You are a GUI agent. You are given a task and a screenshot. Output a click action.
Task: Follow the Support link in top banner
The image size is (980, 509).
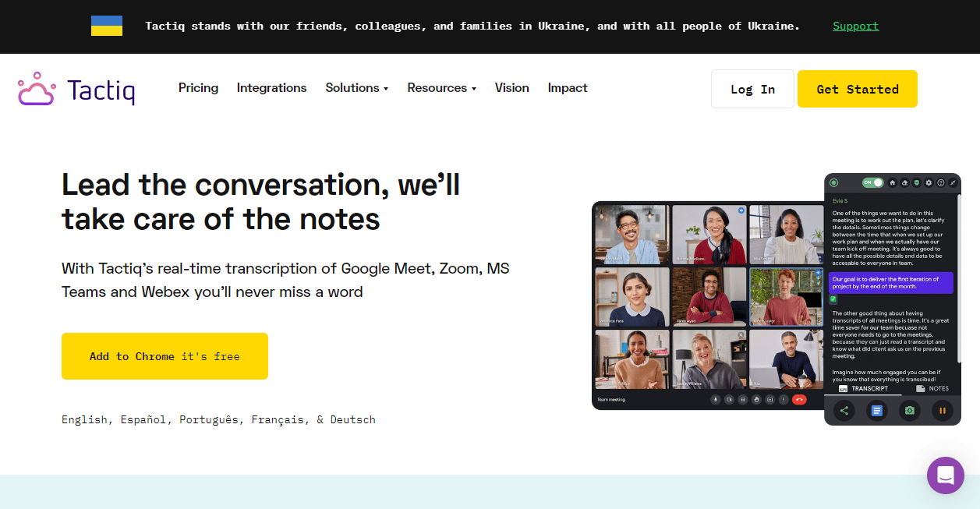click(x=855, y=26)
